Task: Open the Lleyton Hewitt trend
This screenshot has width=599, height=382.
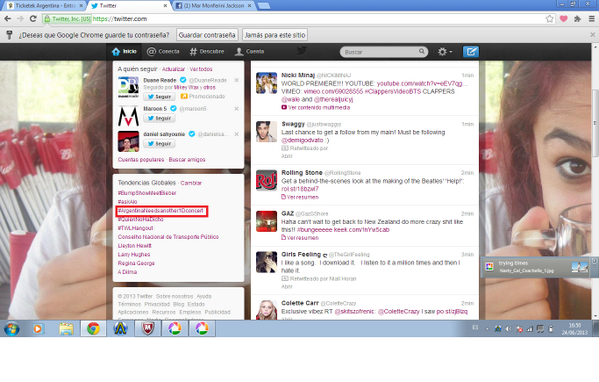Action: 134,246
